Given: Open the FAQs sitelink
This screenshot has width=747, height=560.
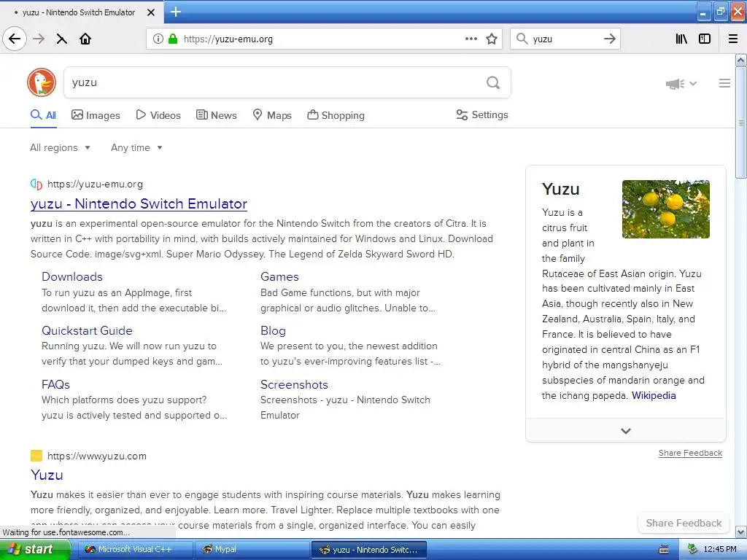Looking at the screenshot, I should click(x=55, y=384).
